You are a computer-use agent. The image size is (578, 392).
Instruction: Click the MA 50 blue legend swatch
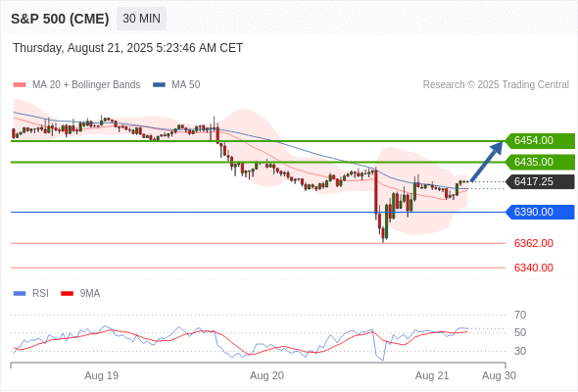coord(159,85)
